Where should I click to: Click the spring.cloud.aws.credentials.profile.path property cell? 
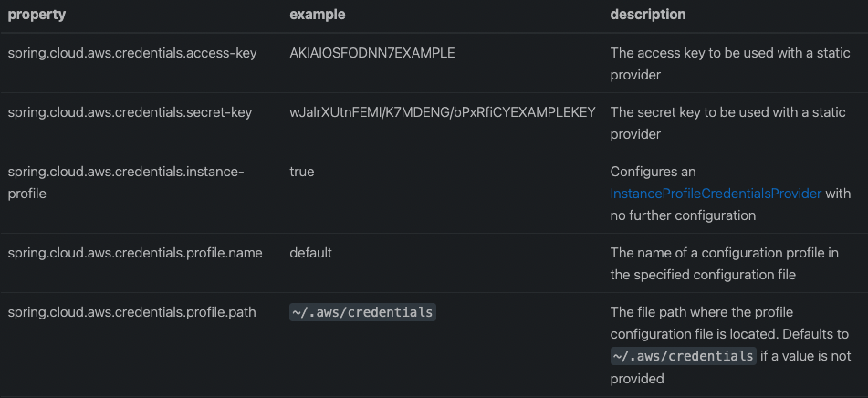click(x=131, y=312)
